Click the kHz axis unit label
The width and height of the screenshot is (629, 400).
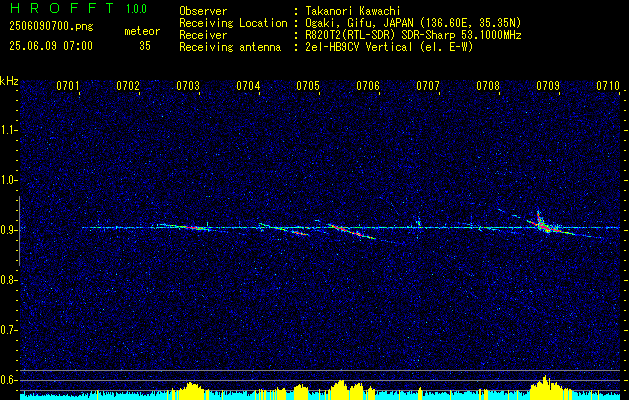pyautogui.click(x=9, y=81)
